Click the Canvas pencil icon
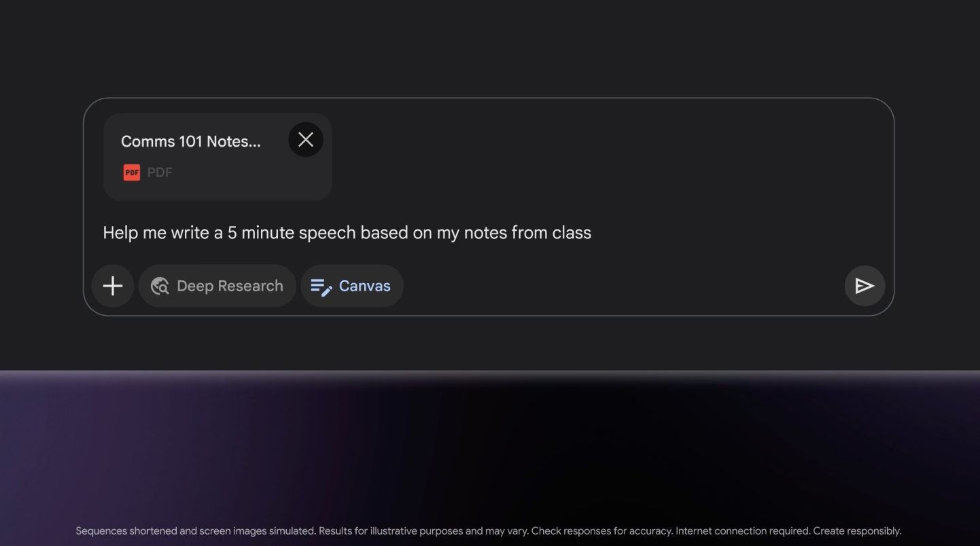 click(321, 287)
